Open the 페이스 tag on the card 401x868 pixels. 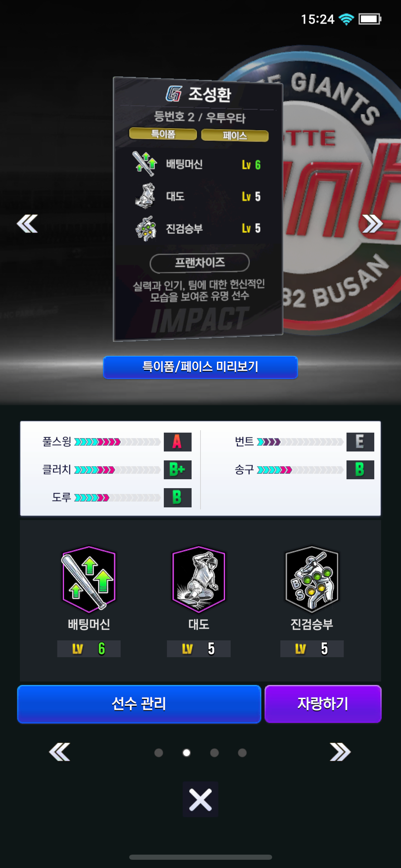point(235,135)
